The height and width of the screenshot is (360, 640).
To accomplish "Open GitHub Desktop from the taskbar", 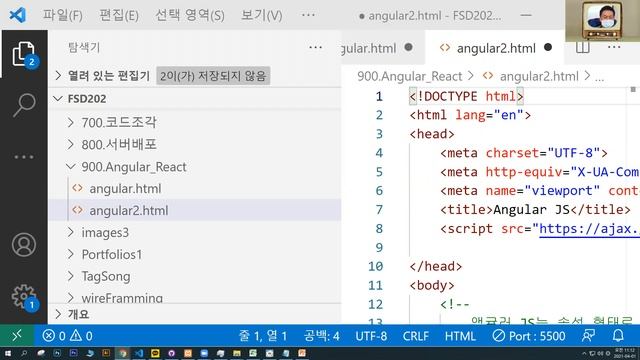I will click(x=171, y=353).
